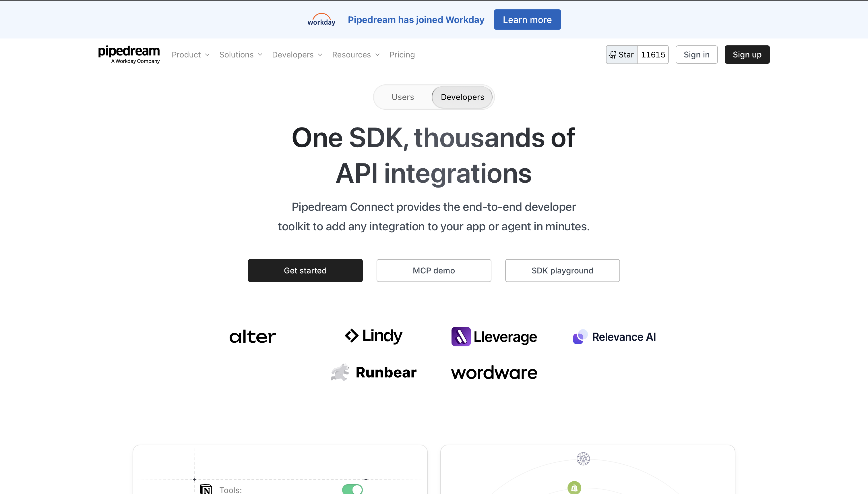Open the Pipedream home logo
This screenshot has height=494, width=868.
pyautogui.click(x=129, y=54)
